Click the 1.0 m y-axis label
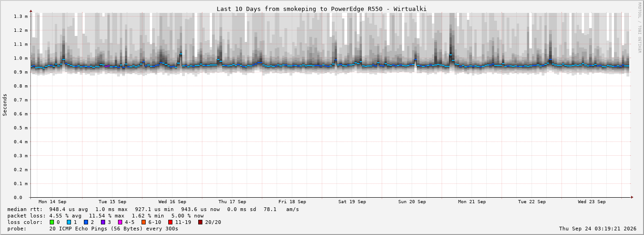The width and height of the screenshot is (644, 235). coord(21,58)
